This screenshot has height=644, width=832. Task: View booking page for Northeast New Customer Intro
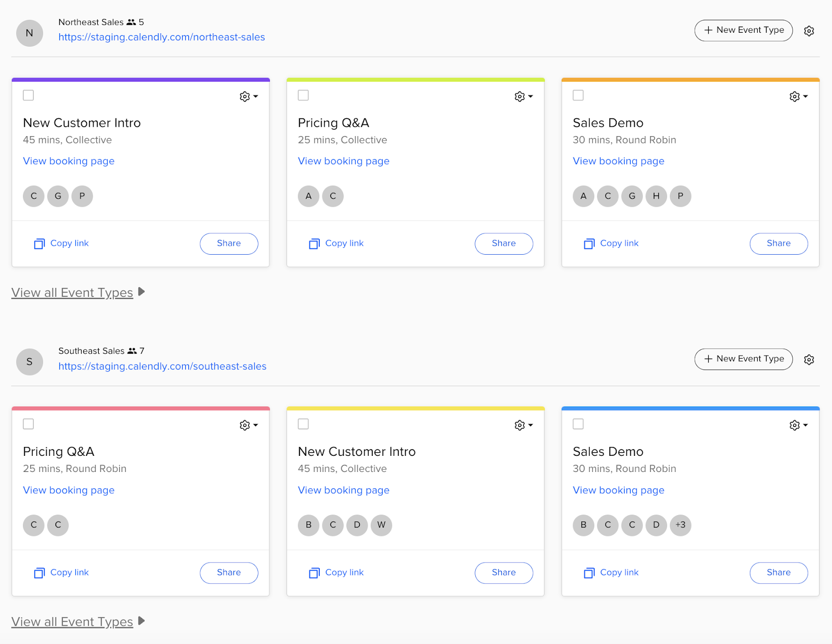click(69, 161)
